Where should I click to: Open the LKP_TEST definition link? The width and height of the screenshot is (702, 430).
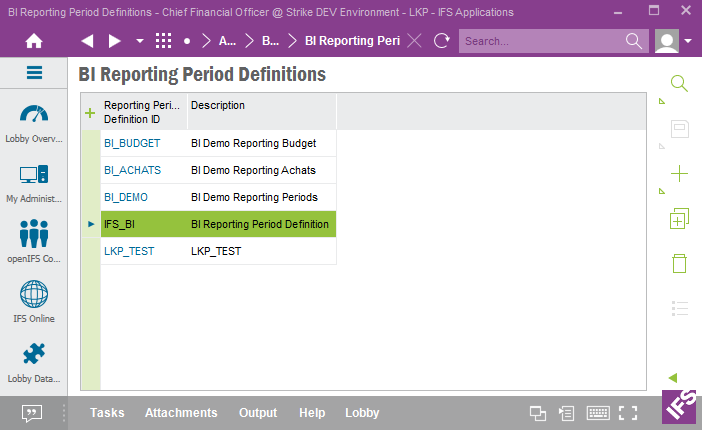point(129,251)
